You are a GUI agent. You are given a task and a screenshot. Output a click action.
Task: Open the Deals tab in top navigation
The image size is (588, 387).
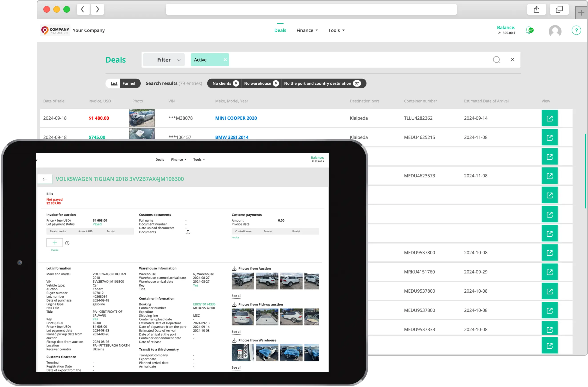tap(280, 30)
